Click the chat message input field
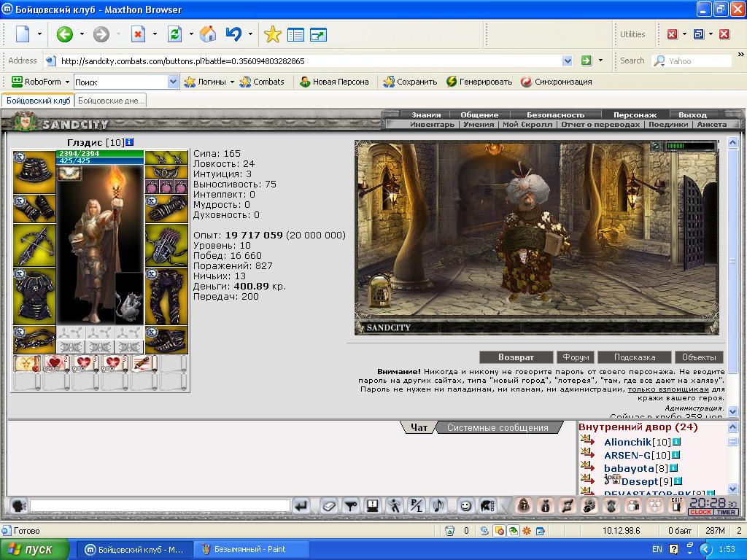The image size is (747, 560). point(160,506)
